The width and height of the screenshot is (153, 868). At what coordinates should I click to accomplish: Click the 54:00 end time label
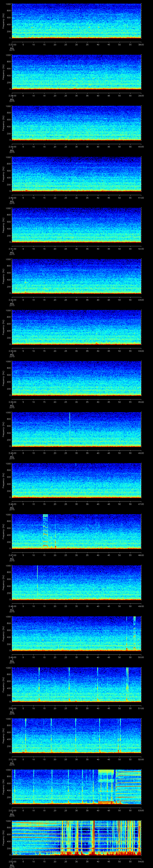(141, 861)
